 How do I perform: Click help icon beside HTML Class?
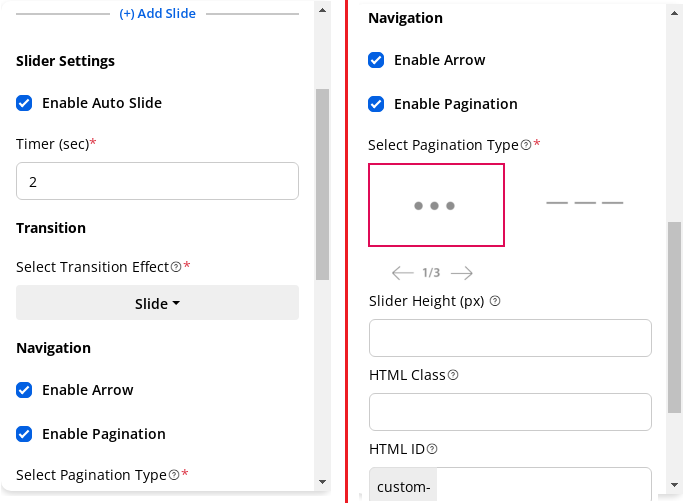(453, 375)
